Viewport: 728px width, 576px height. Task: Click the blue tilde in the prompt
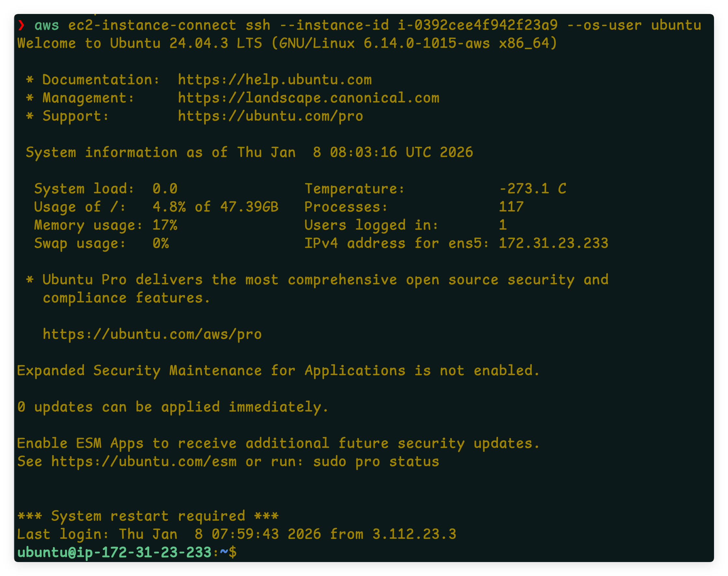point(224,552)
